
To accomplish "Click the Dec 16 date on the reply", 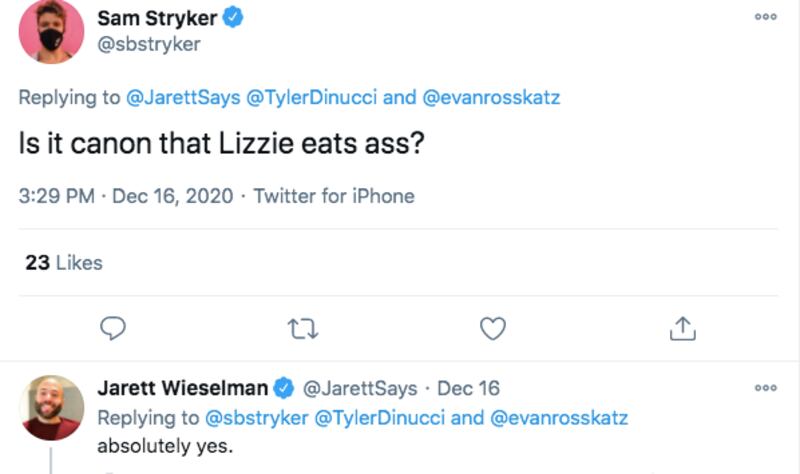I will pyautogui.click(x=468, y=388).
